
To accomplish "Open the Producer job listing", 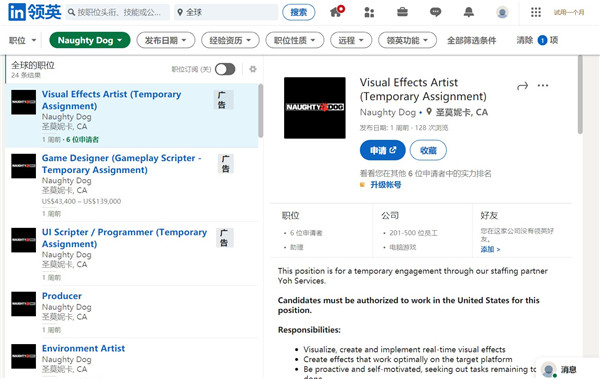I will click(62, 296).
